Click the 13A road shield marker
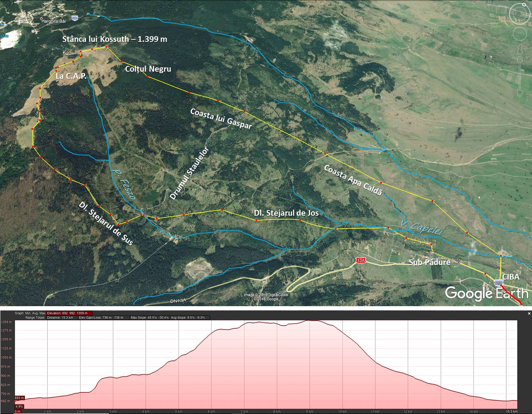 (x=361, y=261)
